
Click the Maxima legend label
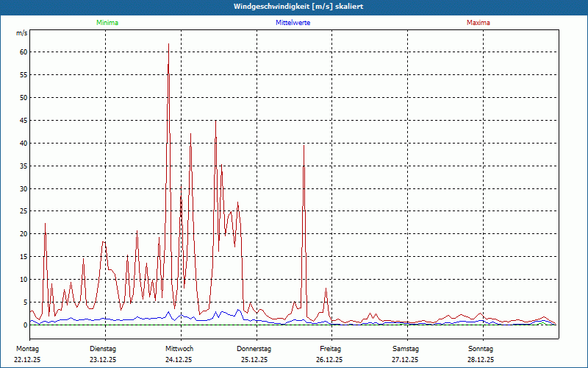point(478,23)
